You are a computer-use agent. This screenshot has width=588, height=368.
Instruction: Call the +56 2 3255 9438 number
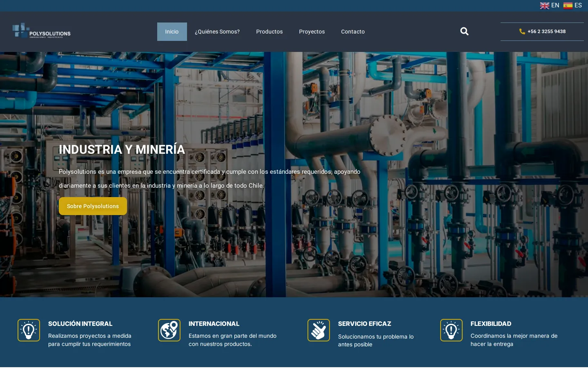coord(546,31)
